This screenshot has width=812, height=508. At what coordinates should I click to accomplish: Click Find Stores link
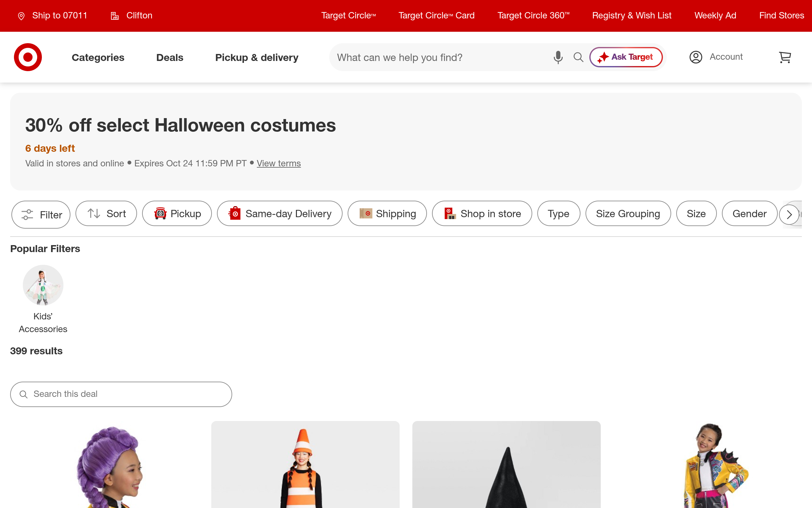pyautogui.click(x=782, y=16)
